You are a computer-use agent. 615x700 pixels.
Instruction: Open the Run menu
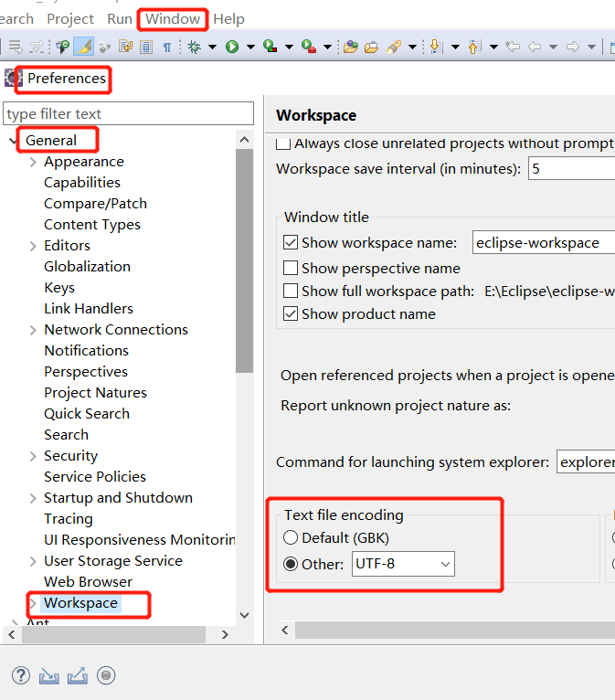coord(120,19)
